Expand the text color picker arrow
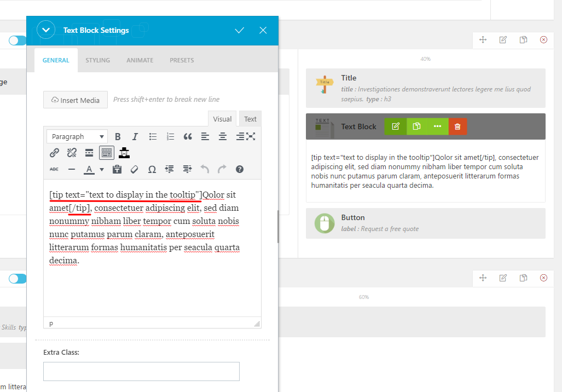Viewport: 562px width, 392px height. pyautogui.click(x=102, y=170)
